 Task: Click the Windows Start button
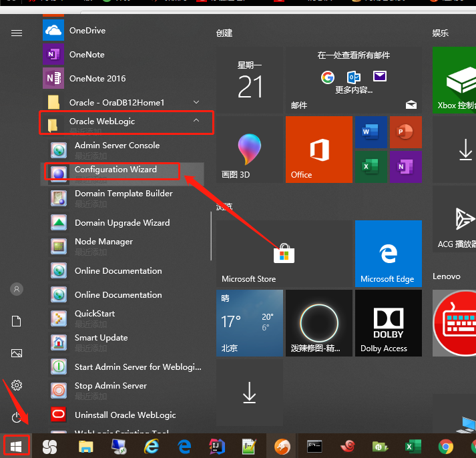[17, 446]
